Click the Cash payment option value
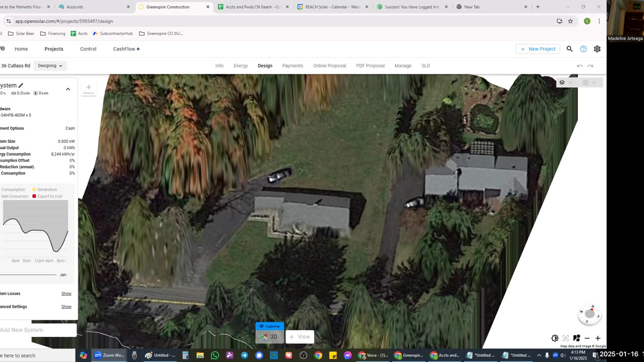Viewport: 644px width, 362px height. pyautogui.click(x=70, y=128)
